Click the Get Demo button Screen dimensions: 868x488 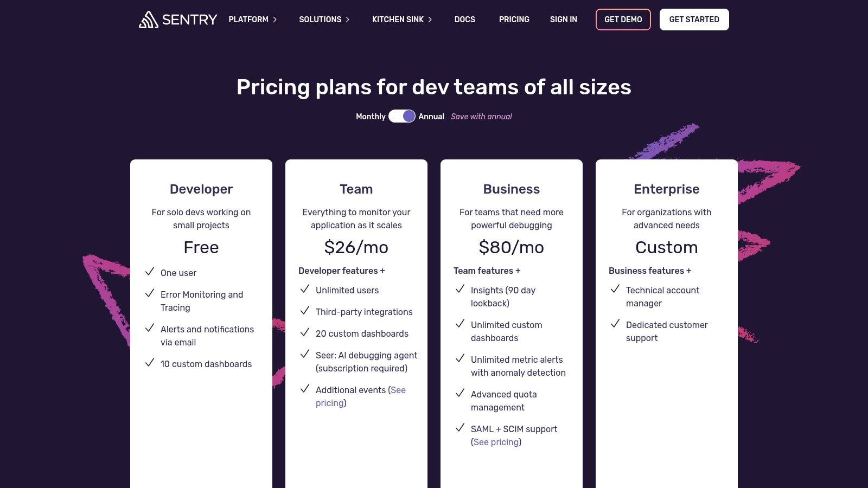pos(623,20)
